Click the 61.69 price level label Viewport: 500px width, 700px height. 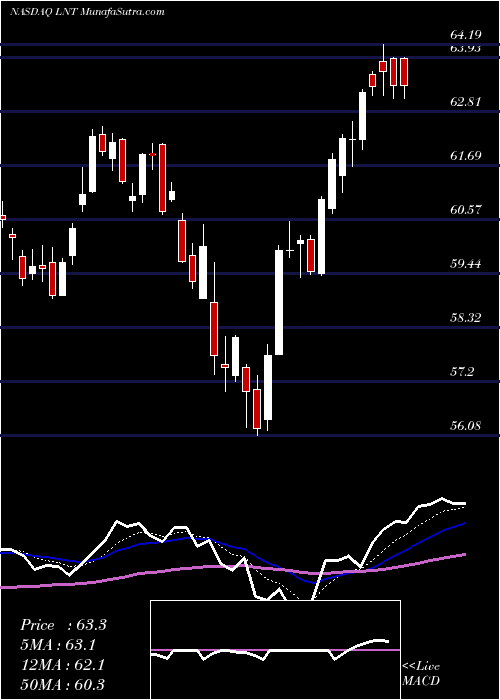[x=466, y=155]
